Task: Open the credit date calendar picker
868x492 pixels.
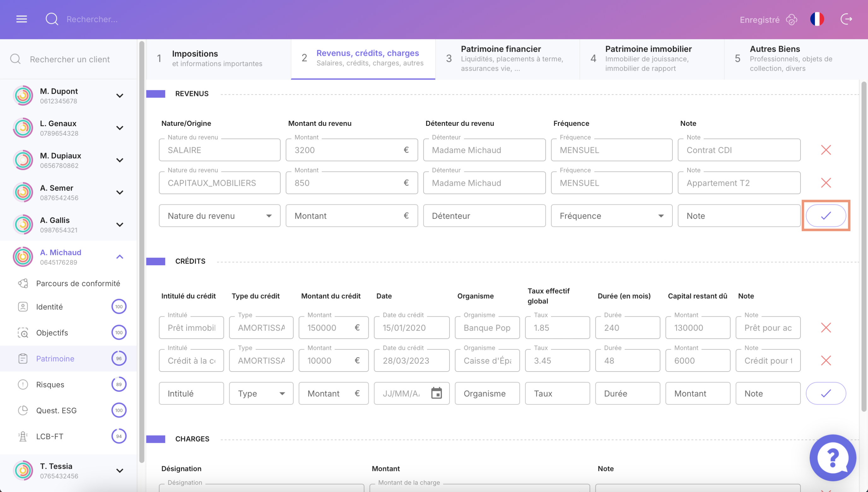Action: click(x=436, y=393)
